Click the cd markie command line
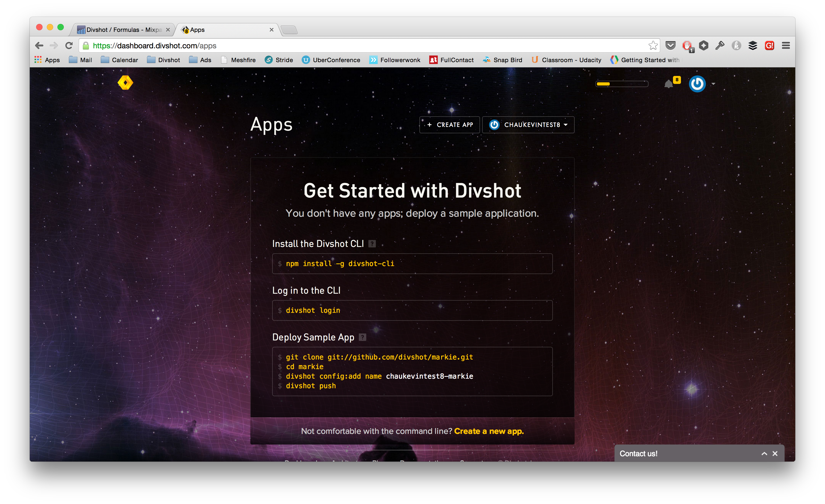Image resolution: width=825 pixels, height=504 pixels. click(x=304, y=367)
